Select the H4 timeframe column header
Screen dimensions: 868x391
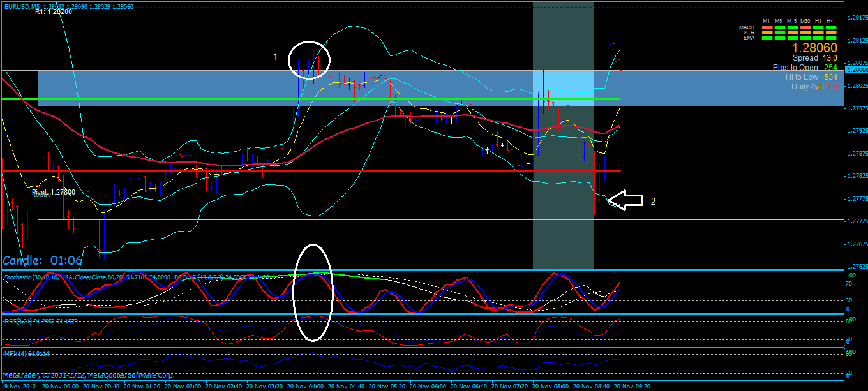point(831,21)
